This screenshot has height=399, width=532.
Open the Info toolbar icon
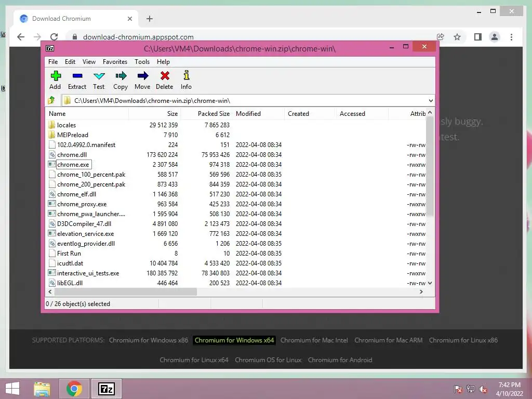[x=187, y=75]
